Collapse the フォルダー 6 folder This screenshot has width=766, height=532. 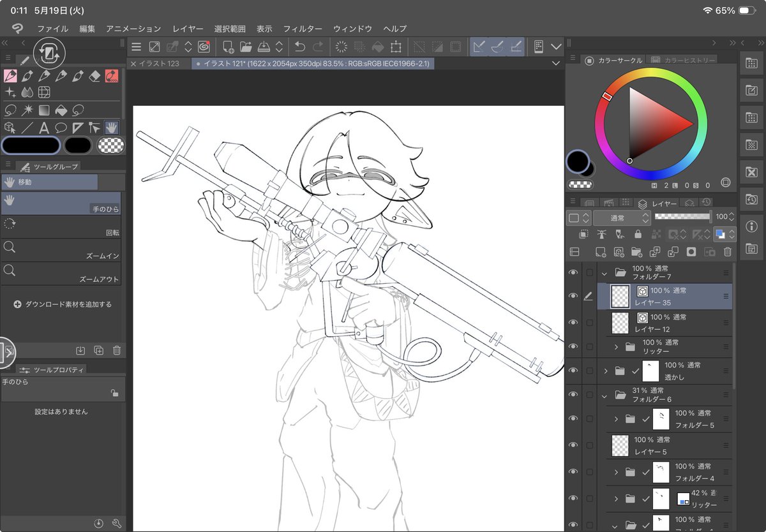[x=604, y=395]
